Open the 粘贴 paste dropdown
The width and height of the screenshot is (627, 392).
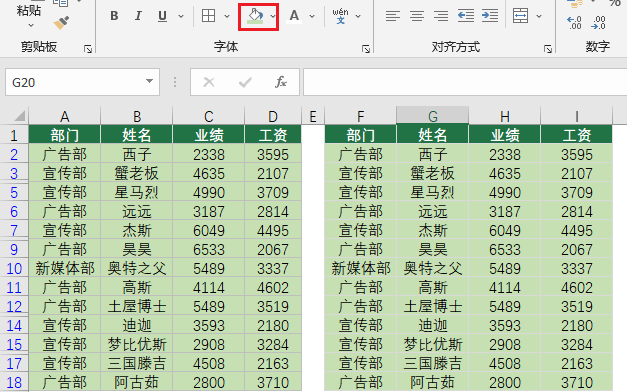30,25
